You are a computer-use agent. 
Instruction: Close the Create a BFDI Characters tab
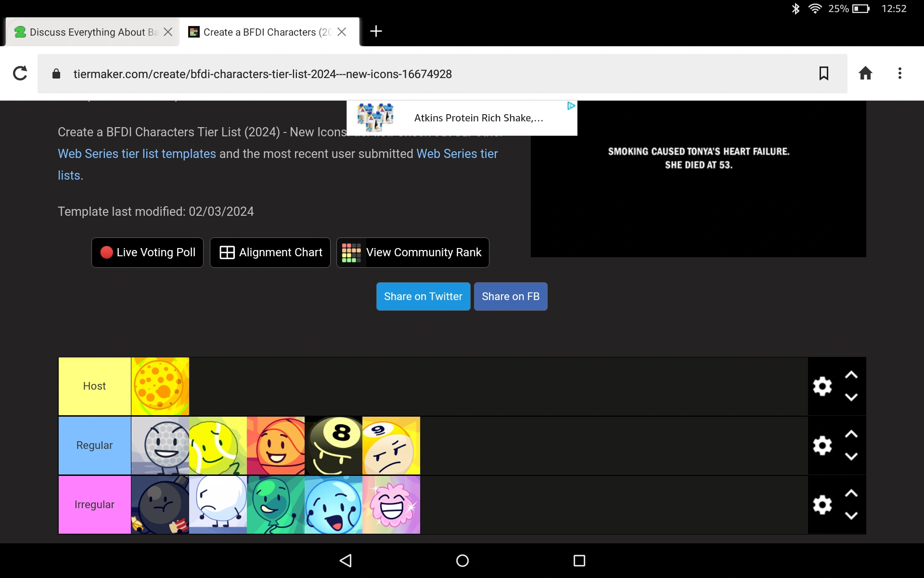342,32
